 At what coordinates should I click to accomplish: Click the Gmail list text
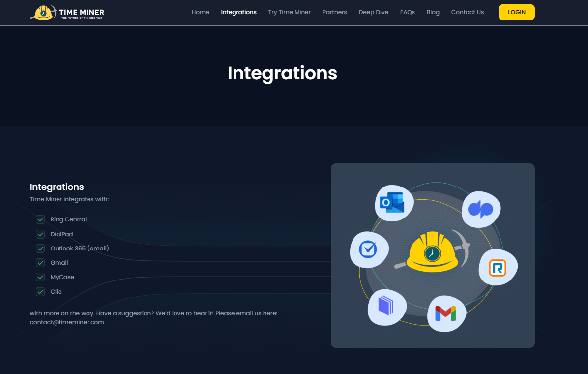pyautogui.click(x=59, y=262)
